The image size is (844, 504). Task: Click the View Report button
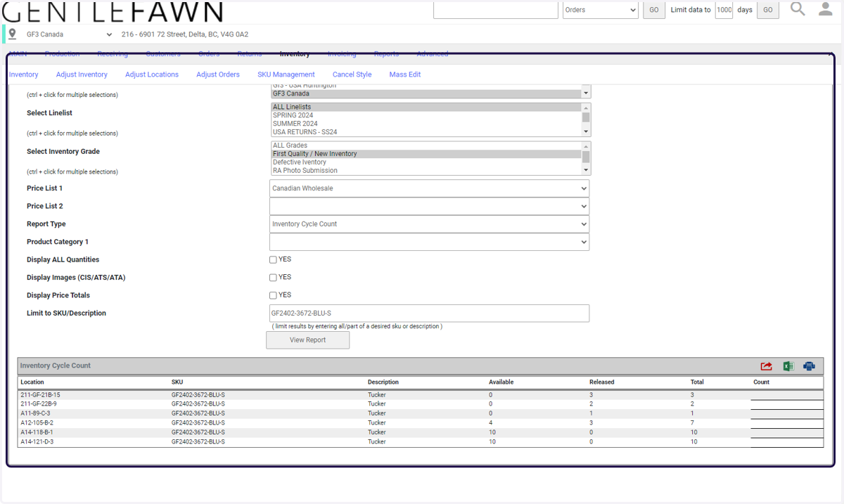[307, 340]
